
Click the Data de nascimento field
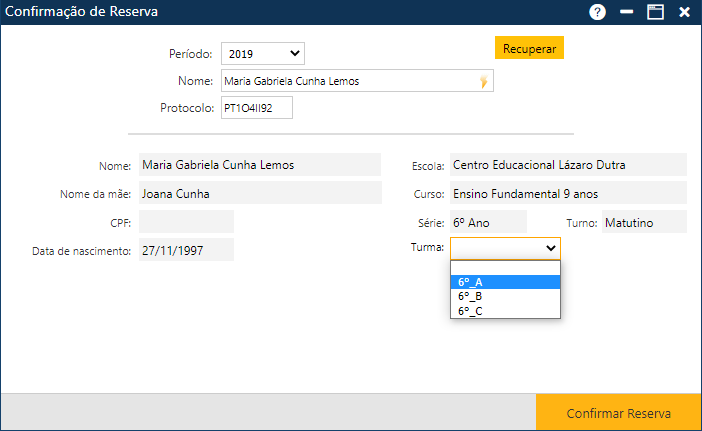tap(186, 250)
